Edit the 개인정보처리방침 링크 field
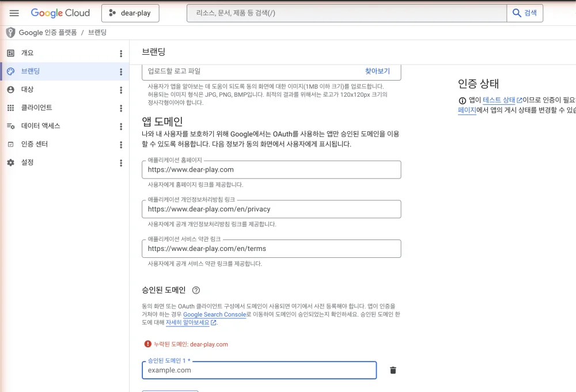The width and height of the screenshot is (576, 392). tap(271, 209)
